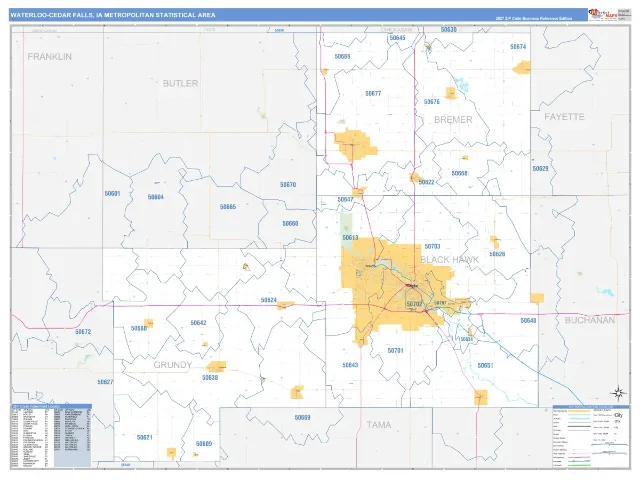The width and height of the screenshot is (640, 480).
Task: Click ZIP code label 50651
Action: pos(485,366)
